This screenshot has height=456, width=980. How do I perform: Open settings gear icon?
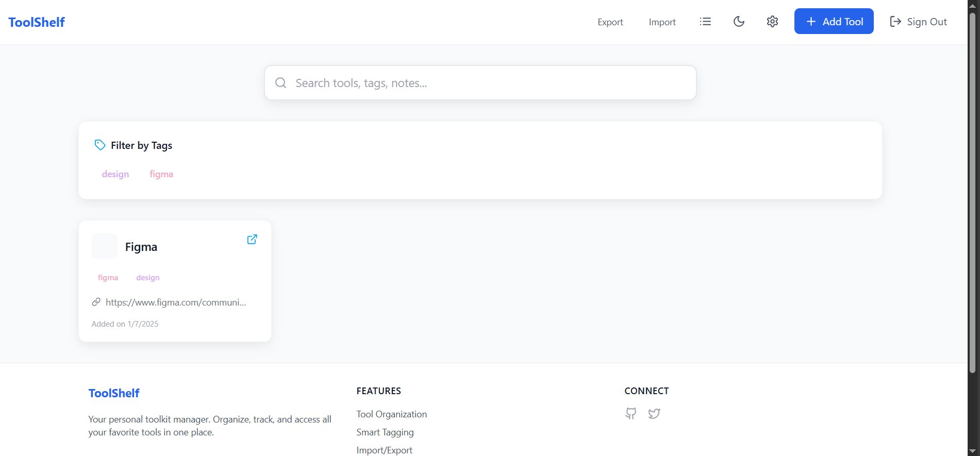point(772,22)
